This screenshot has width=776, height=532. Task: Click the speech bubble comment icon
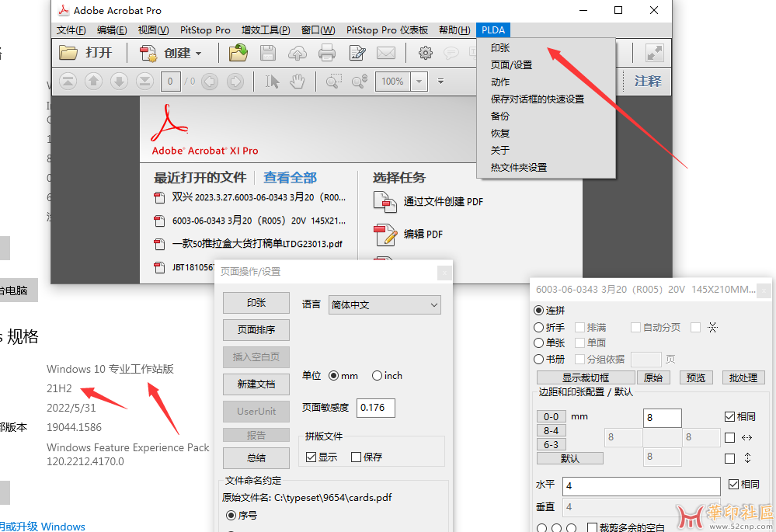(x=451, y=53)
